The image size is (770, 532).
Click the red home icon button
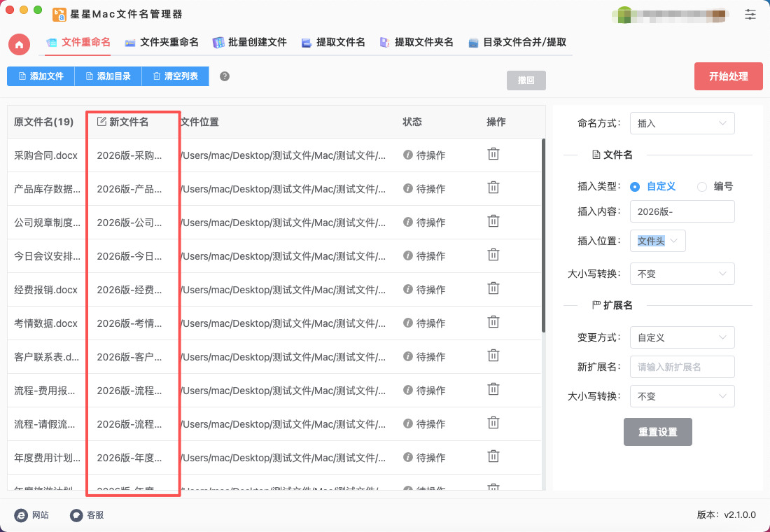coord(19,44)
